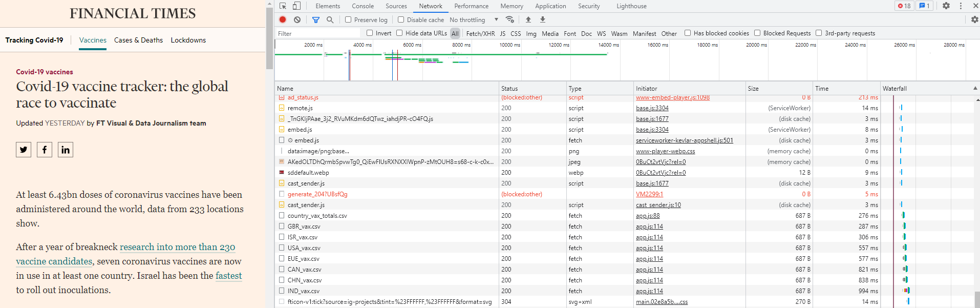The width and height of the screenshot is (980, 308).
Task: Select the generate_204?UBsfQg blocked request
Action: [624, 194]
